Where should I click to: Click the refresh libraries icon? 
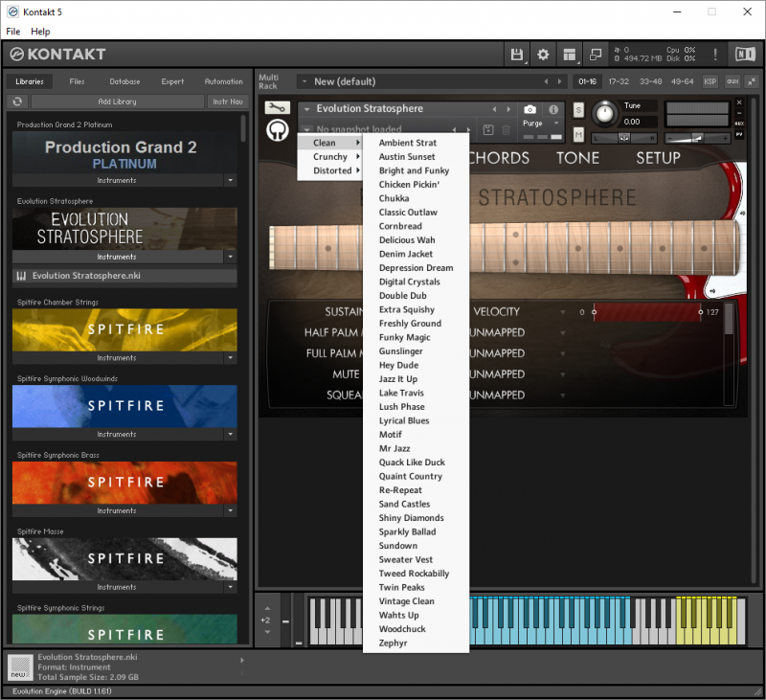(x=17, y=102)
